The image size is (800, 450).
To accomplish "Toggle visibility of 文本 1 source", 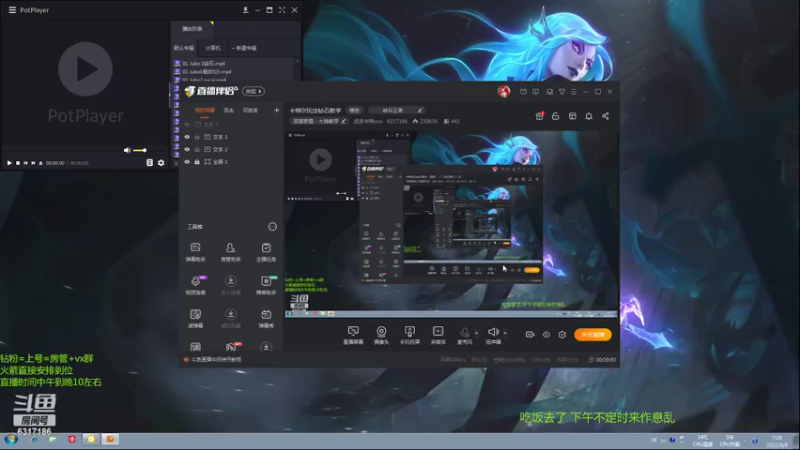I will tap(187, 137).
